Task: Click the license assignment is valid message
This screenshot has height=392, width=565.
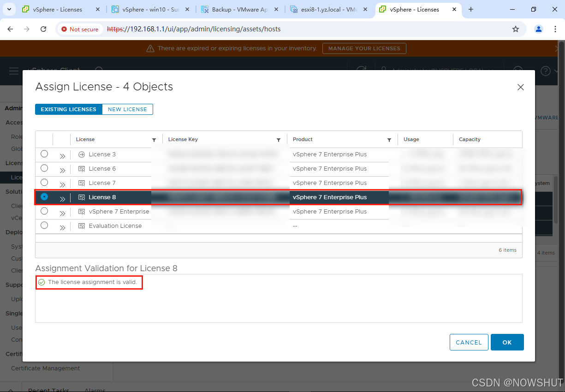Action: (x=93, y=282)
